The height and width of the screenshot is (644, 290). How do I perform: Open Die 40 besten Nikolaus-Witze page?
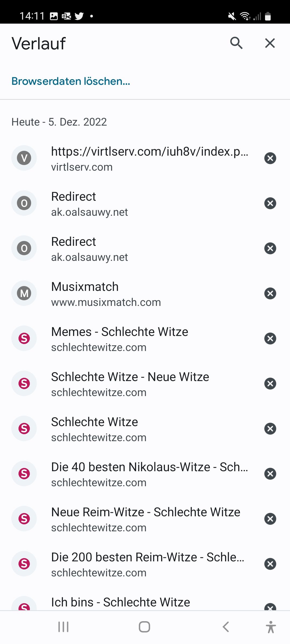pos(149,474)
